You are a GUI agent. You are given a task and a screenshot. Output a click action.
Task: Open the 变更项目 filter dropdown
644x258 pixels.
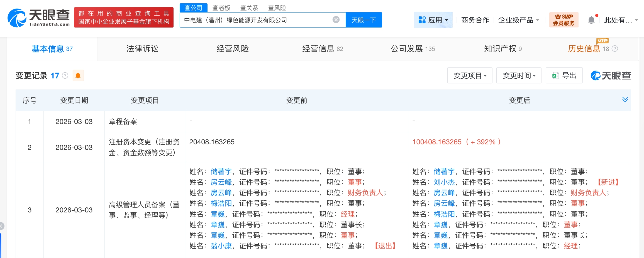point(470,76)
